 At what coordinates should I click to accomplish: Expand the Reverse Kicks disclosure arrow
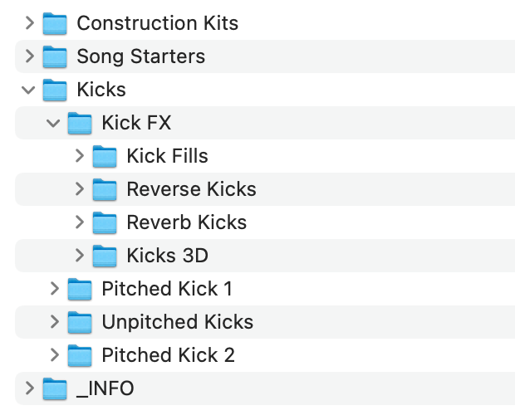pos(80,189)
